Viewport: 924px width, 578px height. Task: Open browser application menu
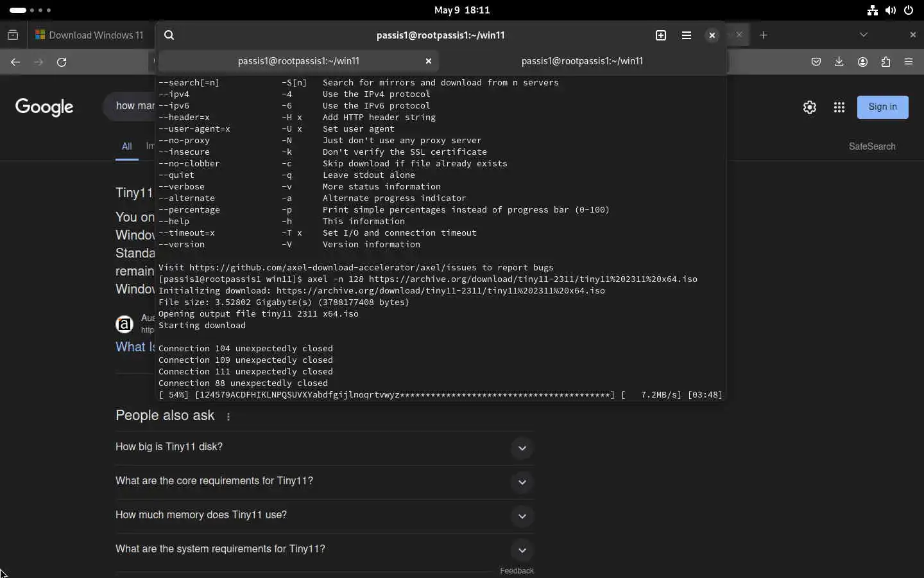909,62
